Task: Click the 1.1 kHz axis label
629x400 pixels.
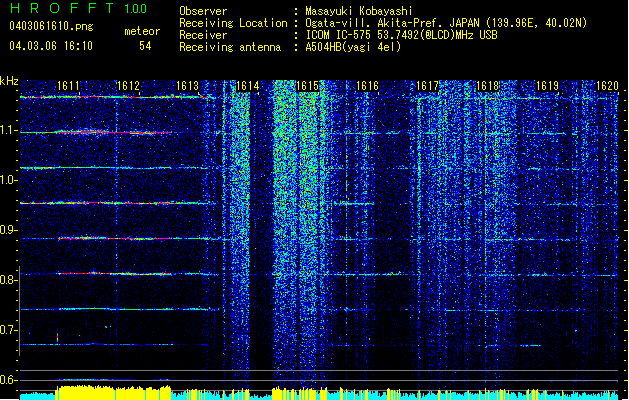Action: pos(9,130)
